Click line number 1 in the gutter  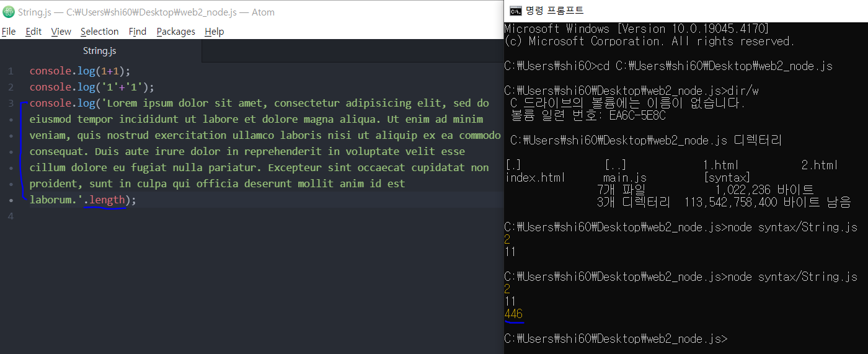tap(11, 71)
